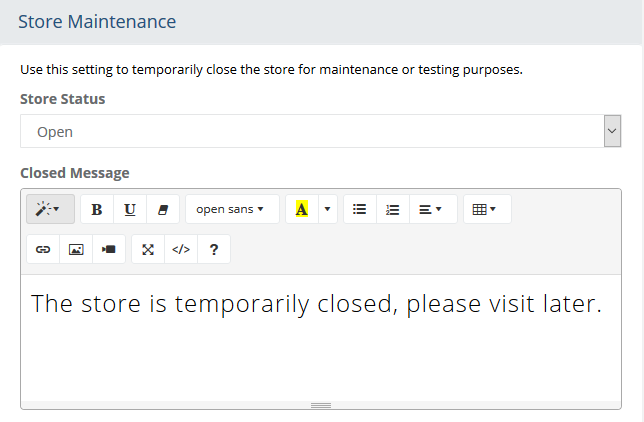The height and width of the screenshot is (422, 644).
Task: Expand the color picker arrow beside 'A'
Action: point(326,209)
